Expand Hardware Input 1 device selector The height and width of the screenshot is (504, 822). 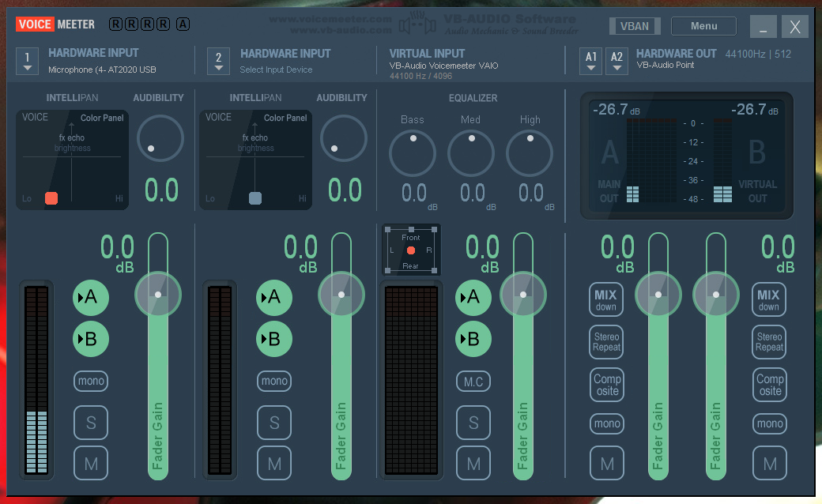click(x=27, y=62)
